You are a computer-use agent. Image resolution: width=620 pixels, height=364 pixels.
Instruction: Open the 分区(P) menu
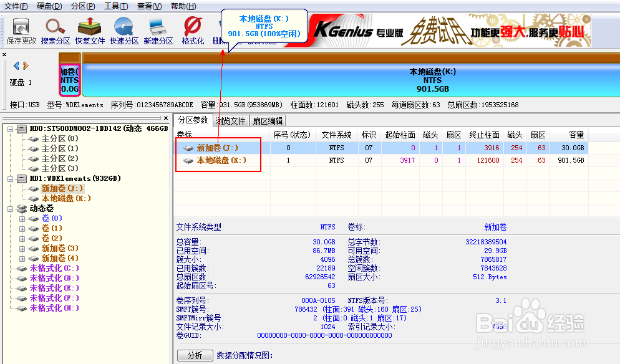click(x=83, y=6)
